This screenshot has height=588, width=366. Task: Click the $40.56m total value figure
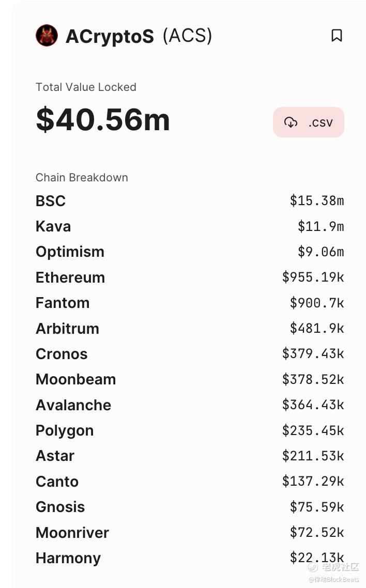(x=103, y=119)
